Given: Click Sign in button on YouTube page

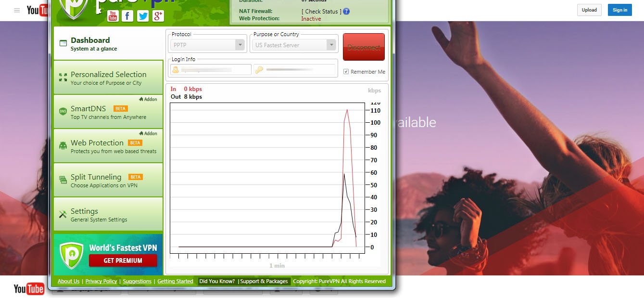Looking at the screenshot, I should coord(620,10).
